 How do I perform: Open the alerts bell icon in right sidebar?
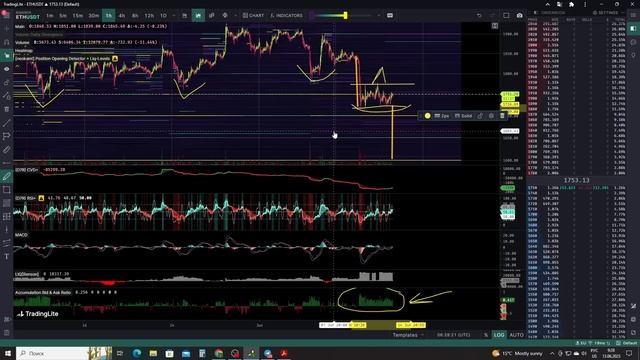coord(633,55)
